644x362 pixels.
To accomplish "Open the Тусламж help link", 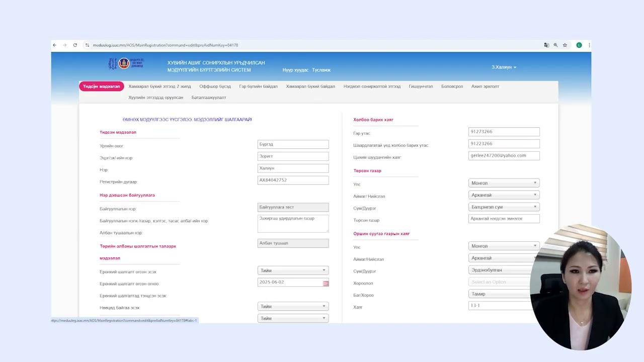I will [321, 70].
